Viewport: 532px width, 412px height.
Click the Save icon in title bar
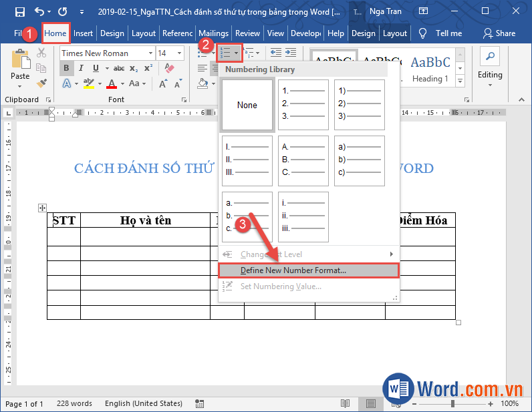19,11
